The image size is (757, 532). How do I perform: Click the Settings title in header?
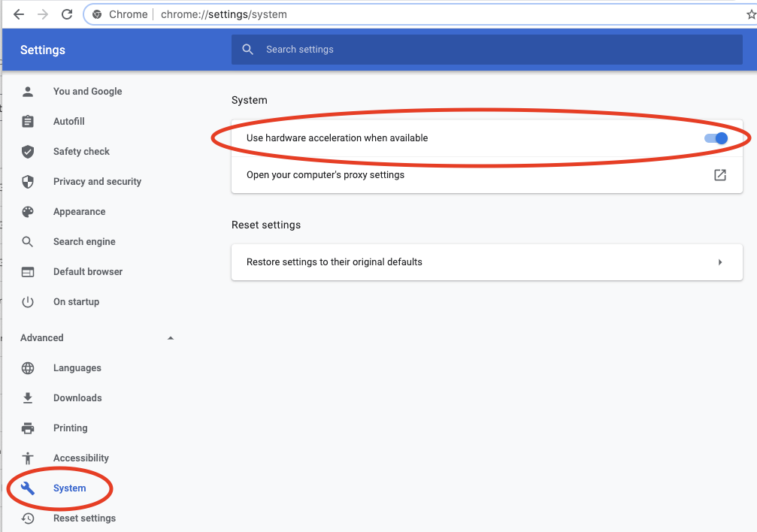(x=43, y=50)
